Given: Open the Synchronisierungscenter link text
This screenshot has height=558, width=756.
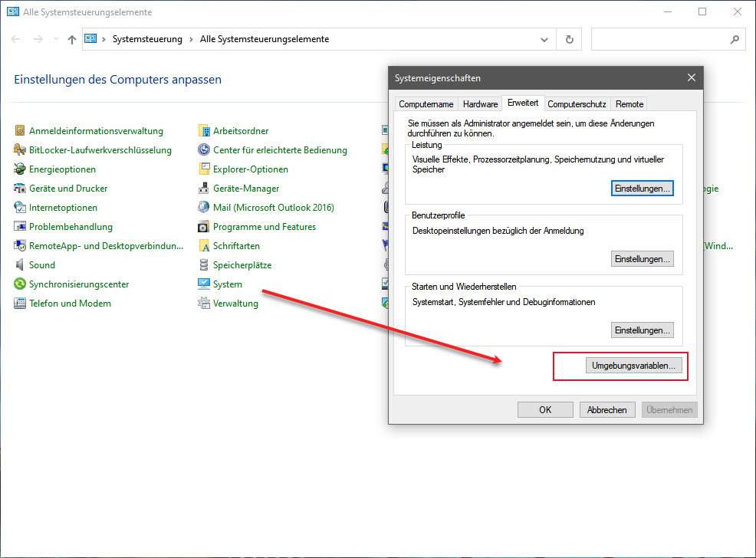Looking at the screenshot, I should point(79,284).
